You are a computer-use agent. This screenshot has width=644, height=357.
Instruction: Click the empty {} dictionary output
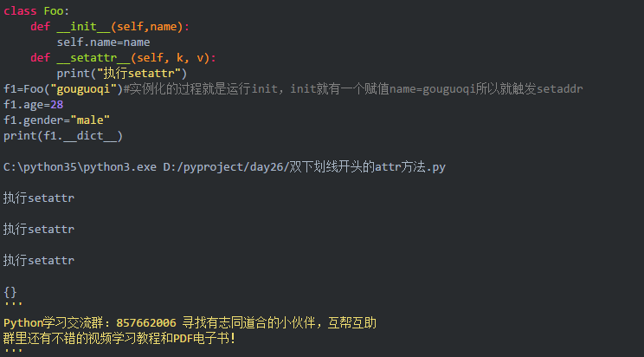pos(10,292)
